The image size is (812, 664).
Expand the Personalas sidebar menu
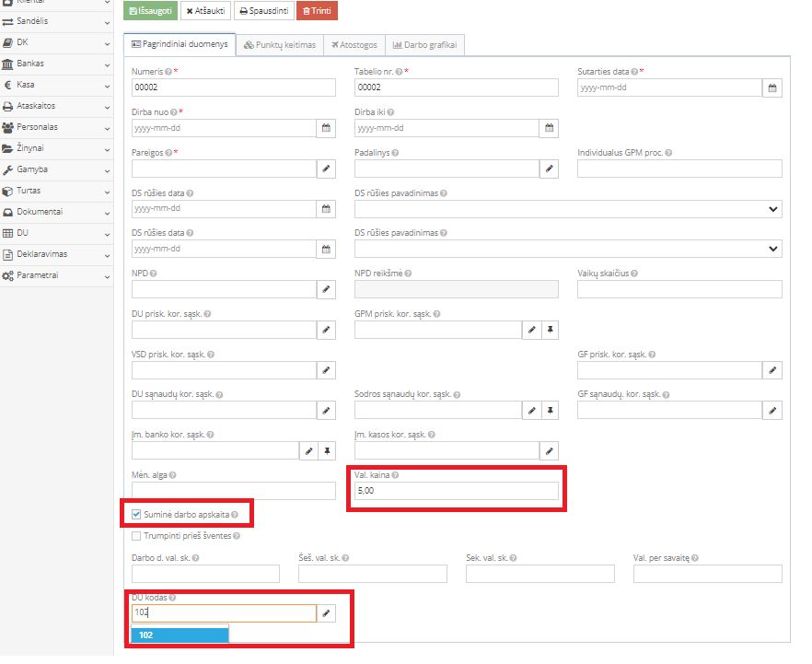pos(56,127)
